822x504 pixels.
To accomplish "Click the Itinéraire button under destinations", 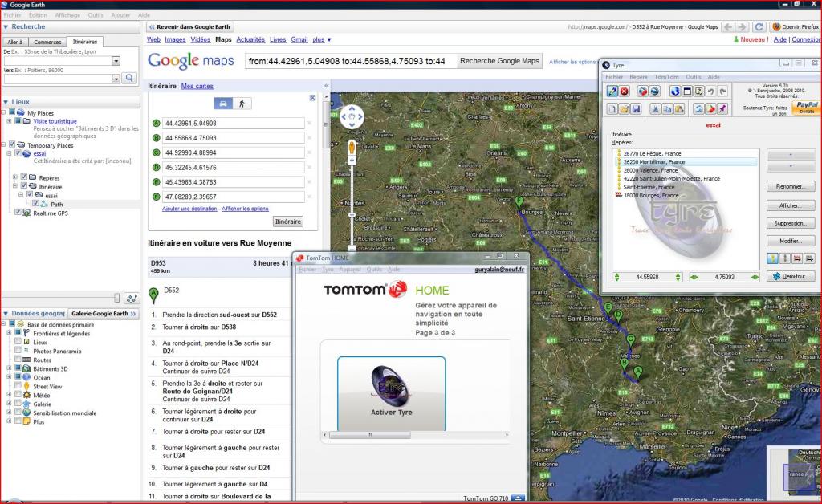I will click(288, 222).
